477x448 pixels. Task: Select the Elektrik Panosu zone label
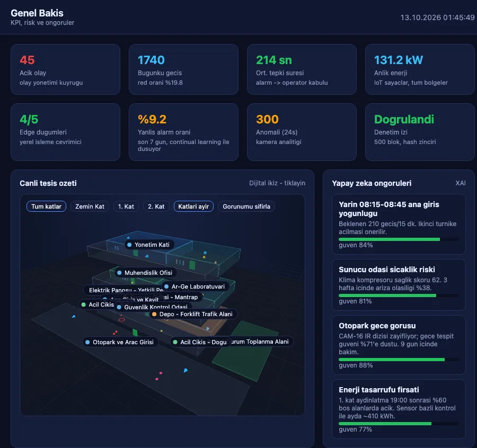click(x=125, y=290)
